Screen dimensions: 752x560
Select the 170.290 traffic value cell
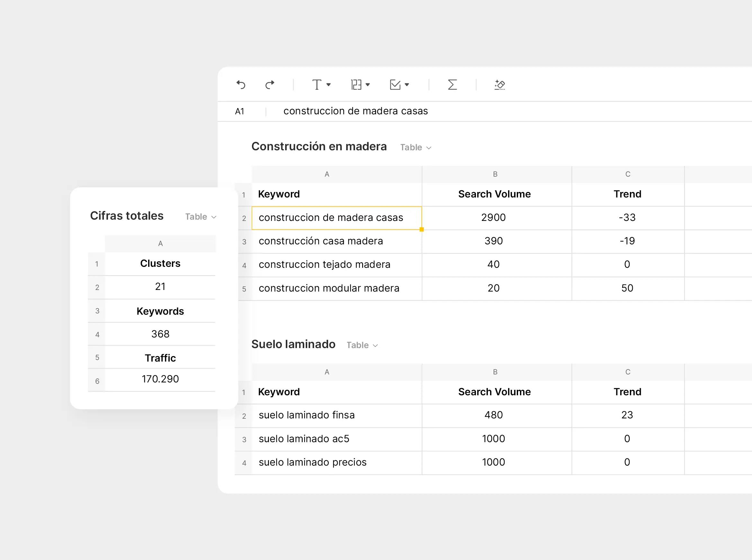[x=160, y=379]
